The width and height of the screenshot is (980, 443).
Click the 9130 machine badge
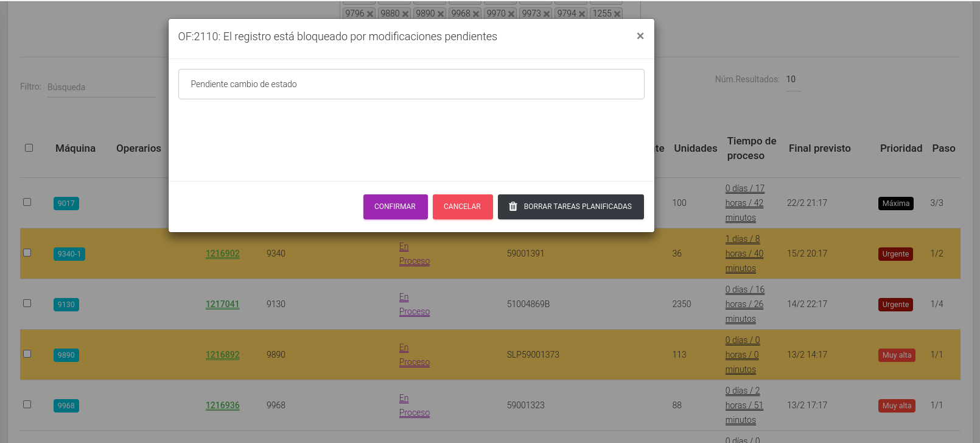pos(66,305)
